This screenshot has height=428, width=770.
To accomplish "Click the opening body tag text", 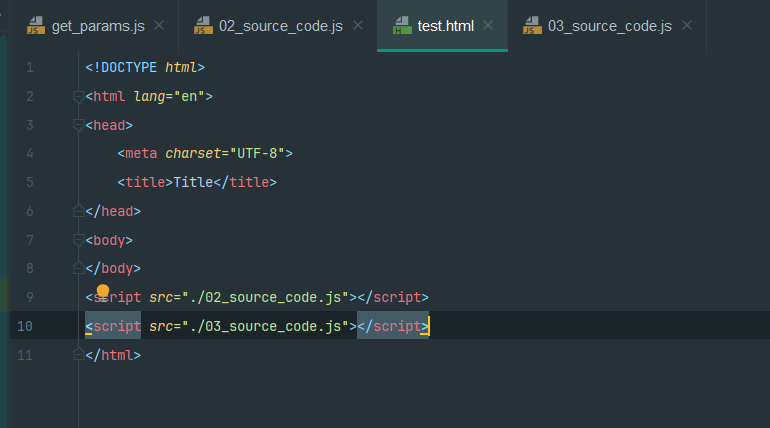I will pyautogui.click(x=109, y=241).
